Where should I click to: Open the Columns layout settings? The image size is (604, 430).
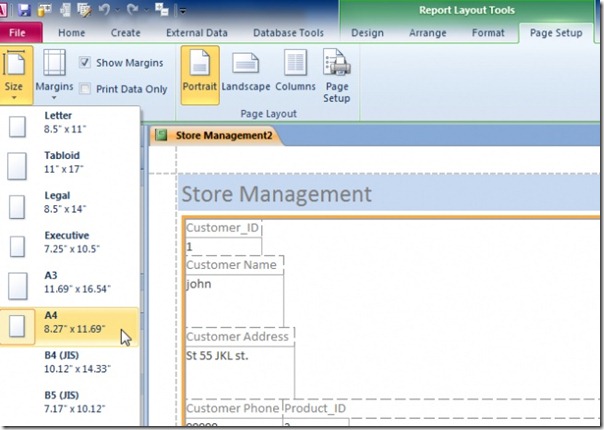[295, 73]
